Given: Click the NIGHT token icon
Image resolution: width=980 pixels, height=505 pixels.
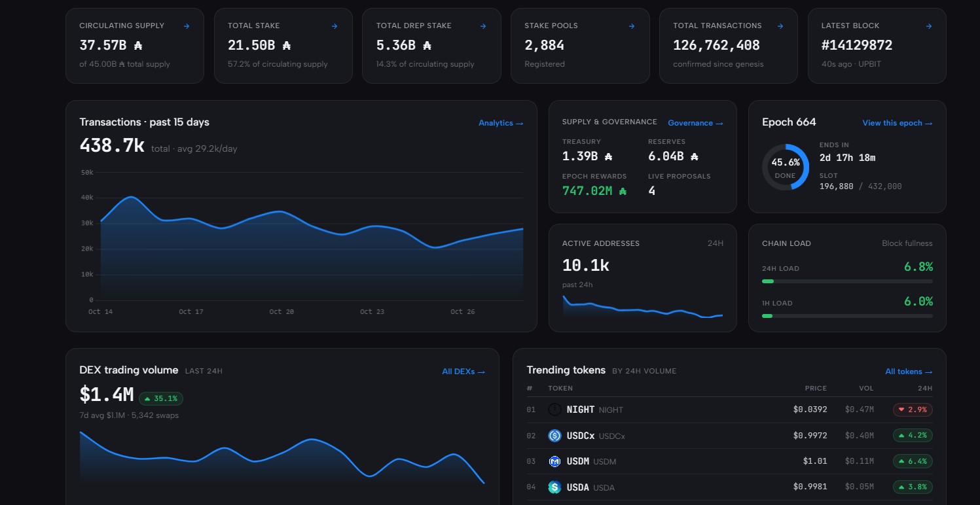Looking at the screenshot, I should tap(555, 409).
